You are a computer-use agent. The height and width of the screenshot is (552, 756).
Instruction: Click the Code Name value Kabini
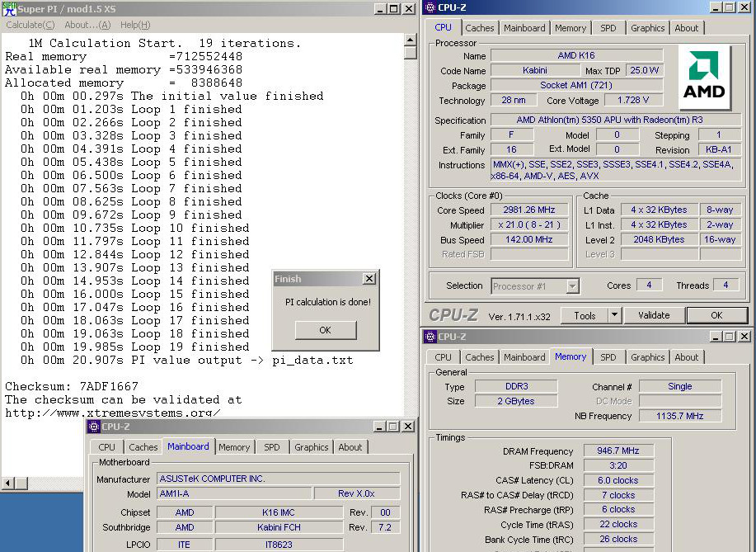pos(535,70)
